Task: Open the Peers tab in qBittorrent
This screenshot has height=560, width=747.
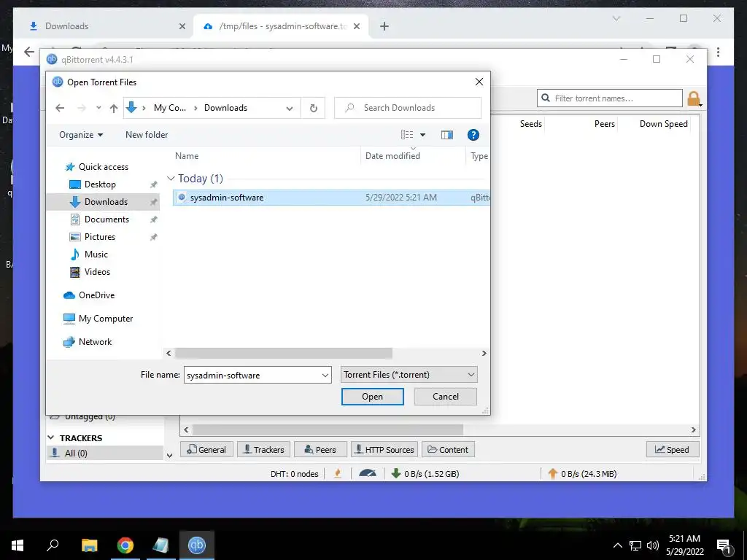Action: [320, 449]
